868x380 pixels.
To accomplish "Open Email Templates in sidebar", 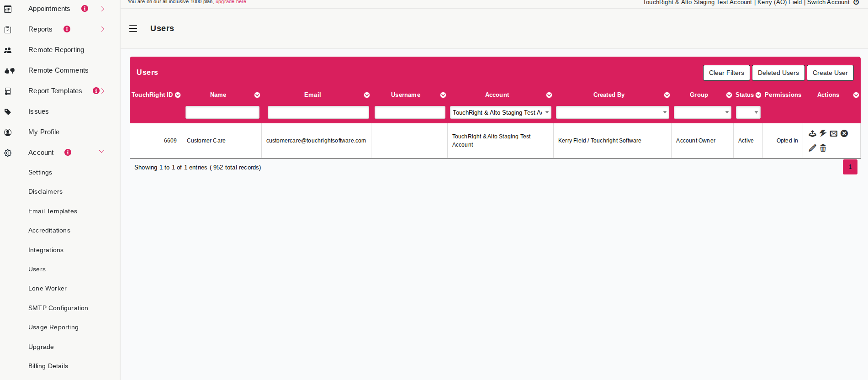I will point(53,211).
